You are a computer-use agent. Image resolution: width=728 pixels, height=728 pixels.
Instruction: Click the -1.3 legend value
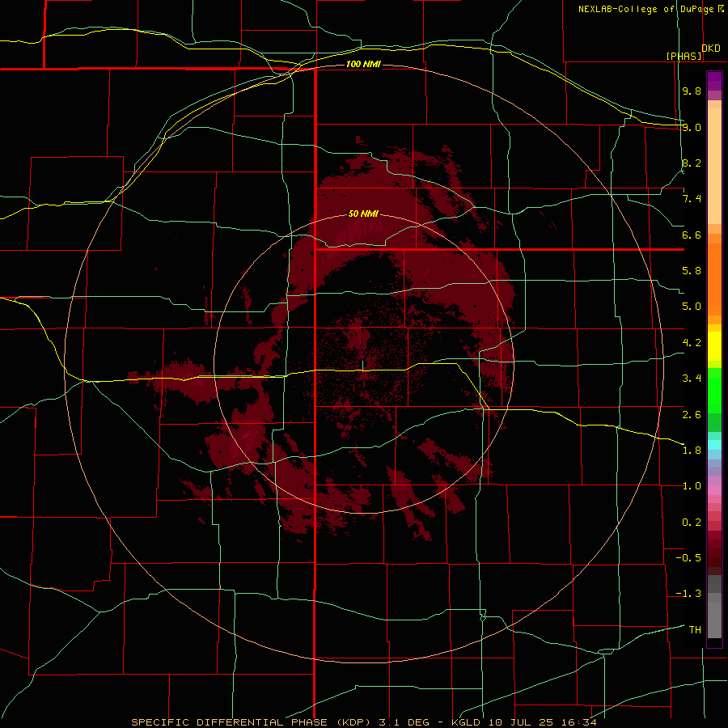688,594
